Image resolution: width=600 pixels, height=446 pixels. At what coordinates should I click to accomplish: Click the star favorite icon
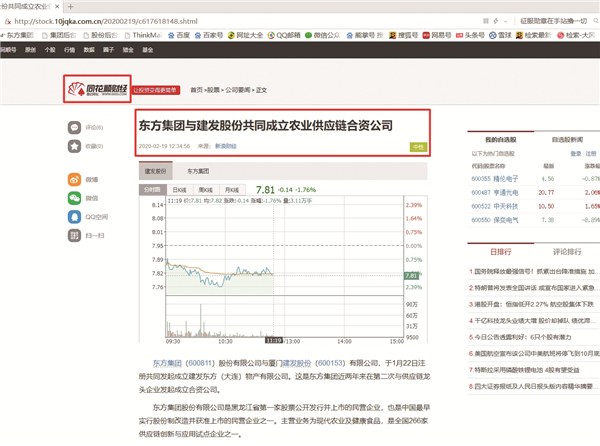point(74,146)
